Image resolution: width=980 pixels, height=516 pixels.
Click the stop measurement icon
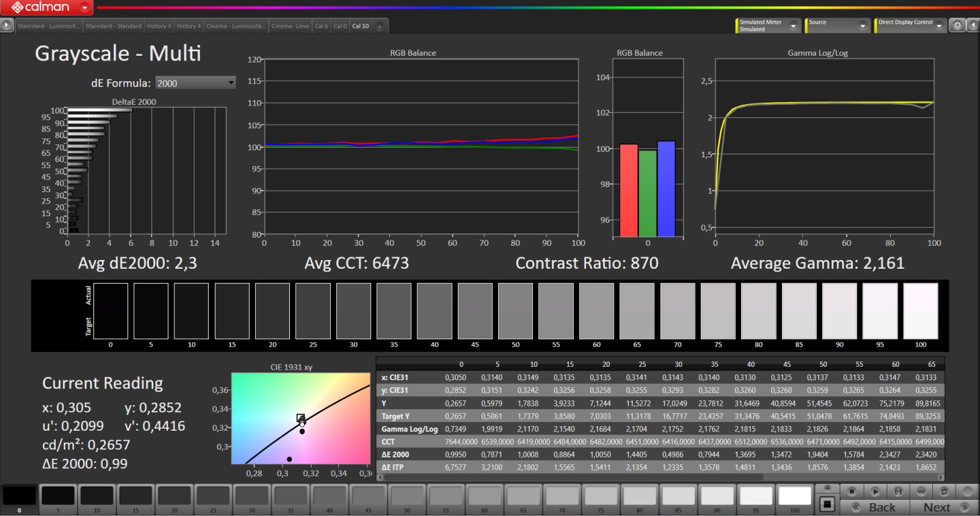tap(852, 491)
